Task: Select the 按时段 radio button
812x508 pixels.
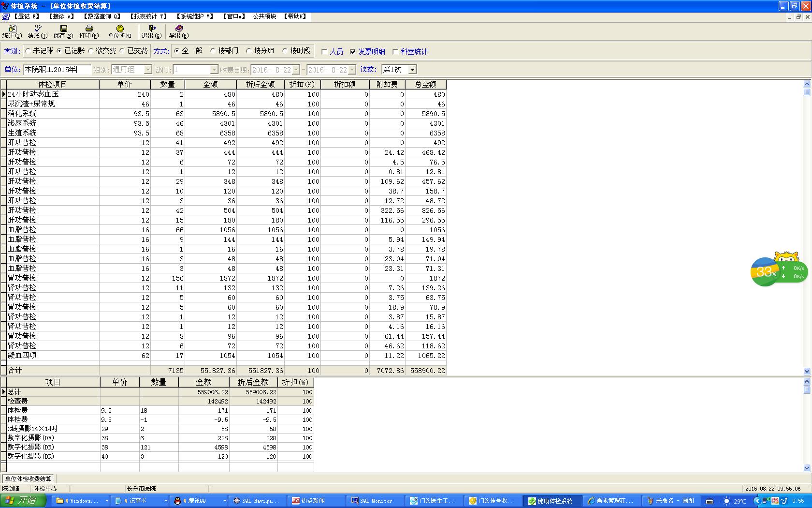Action: pyautogui.click(x=285, y=51)
